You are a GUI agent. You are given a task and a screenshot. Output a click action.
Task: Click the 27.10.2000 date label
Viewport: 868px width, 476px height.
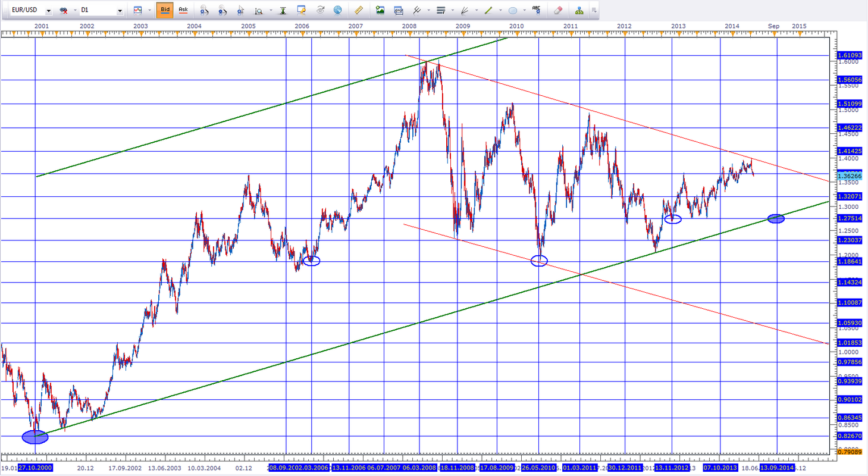[x=35, y=468]
